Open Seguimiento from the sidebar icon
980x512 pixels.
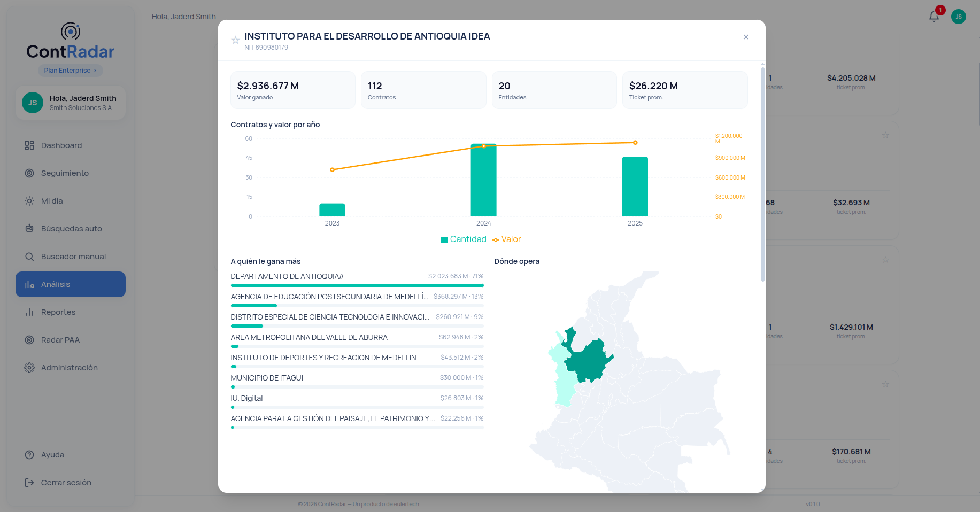click(29, 173)
